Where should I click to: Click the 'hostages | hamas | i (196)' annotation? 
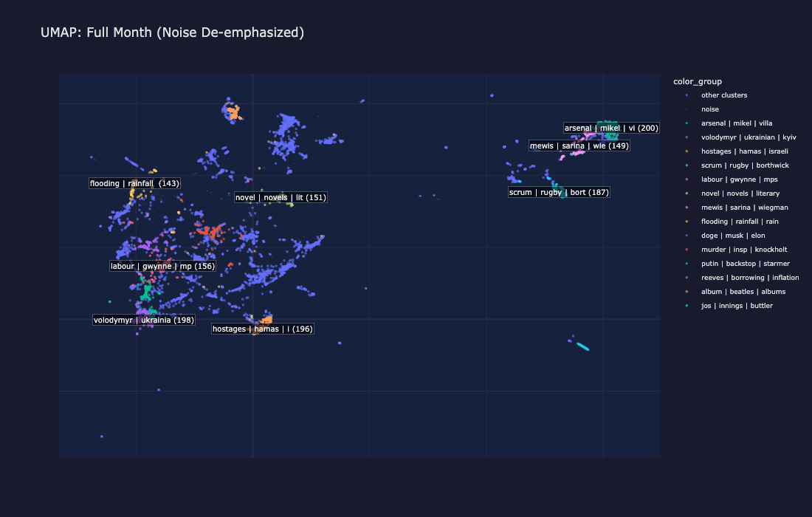262,329
